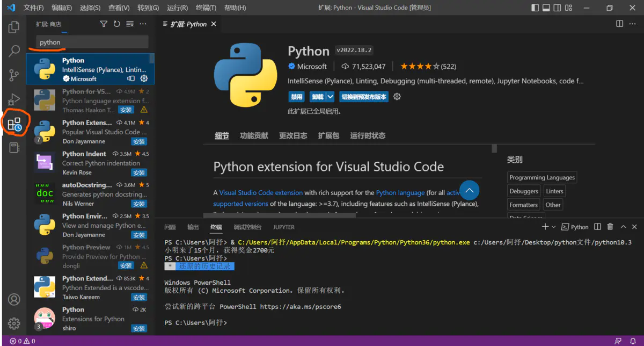Viewport: 644px width, 346px height.
Task: Maximize the panel size chevron
Action: click(x=624, y=227)
